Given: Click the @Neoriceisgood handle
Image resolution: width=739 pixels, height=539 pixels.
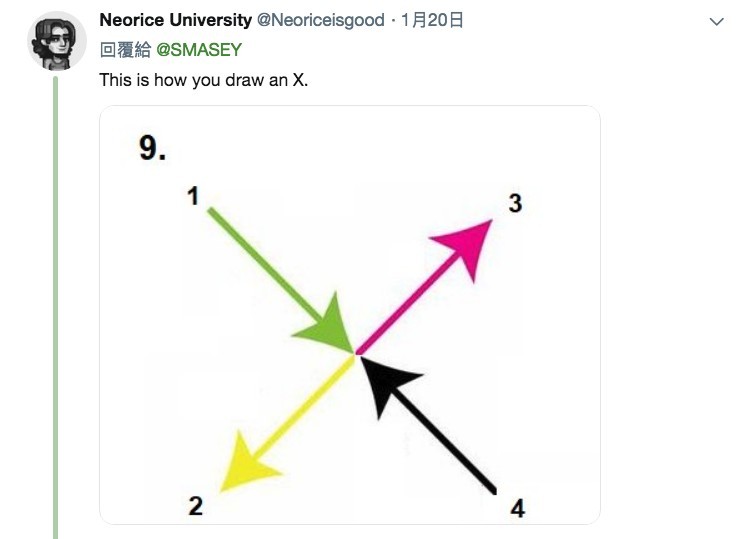Looking at the screenshot, I should click(x=322, y=20).
